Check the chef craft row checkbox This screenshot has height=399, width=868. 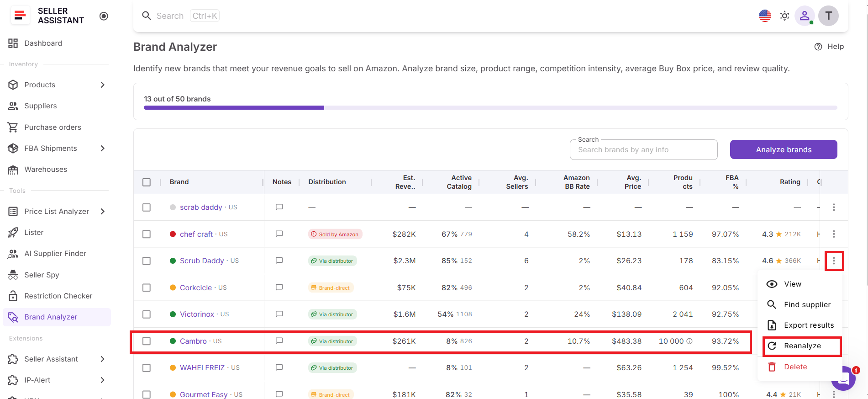click(x=147, y=234)
